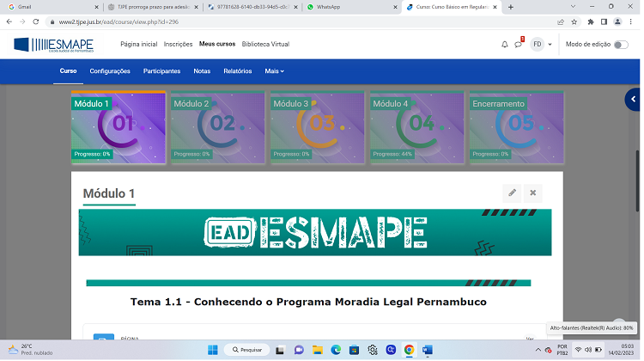Open the Notas tab
644x361 pixels.
203,71
